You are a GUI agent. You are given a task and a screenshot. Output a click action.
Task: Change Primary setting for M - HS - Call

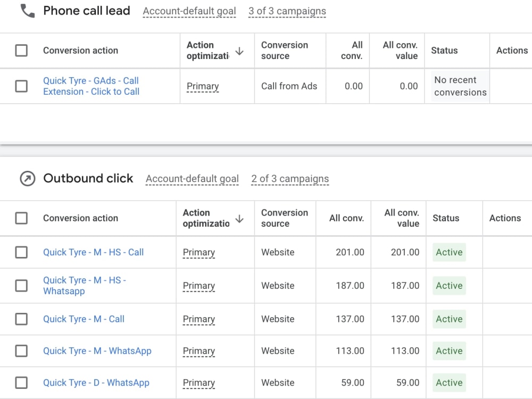pos(199,252)
